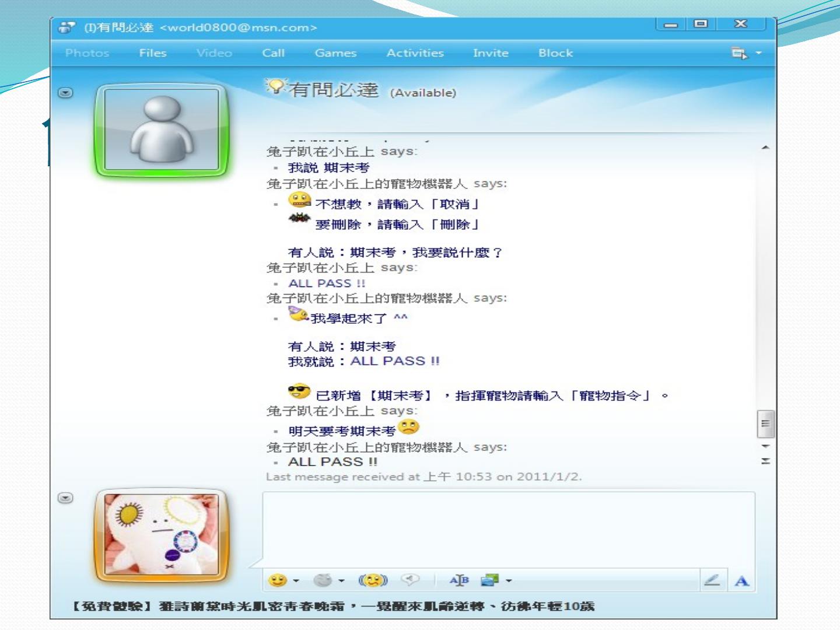Click the title text world0800@msn.com

click(239, 27)
